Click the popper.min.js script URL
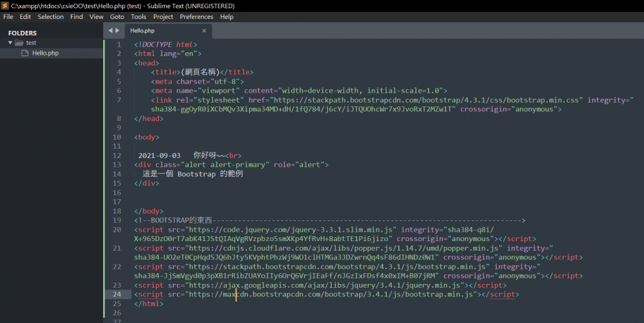This screenshot has width=644, height=323. pyautogui.click(x=344, y=248)
